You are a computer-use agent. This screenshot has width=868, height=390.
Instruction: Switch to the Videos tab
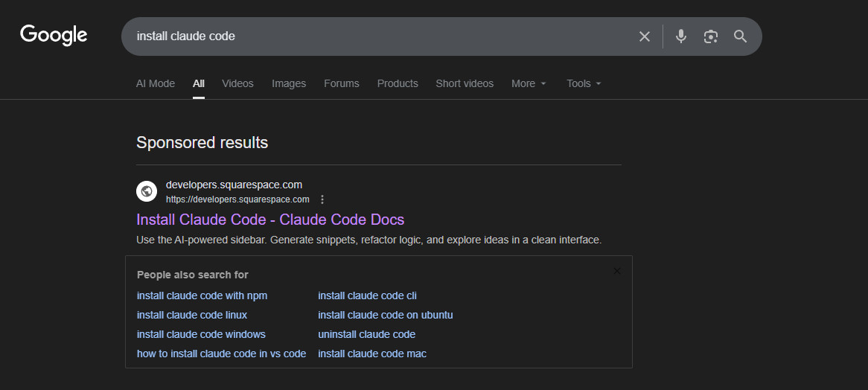pos(237,83)
